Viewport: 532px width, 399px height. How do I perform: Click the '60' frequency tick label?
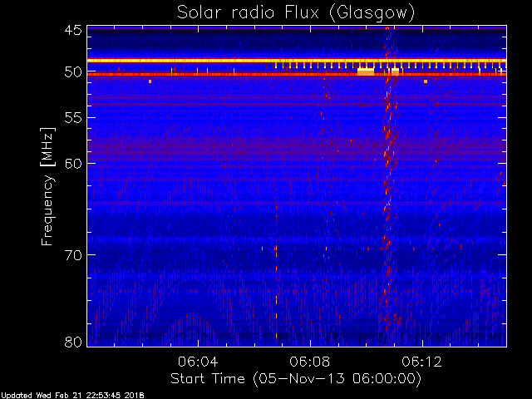click(73, 164)
